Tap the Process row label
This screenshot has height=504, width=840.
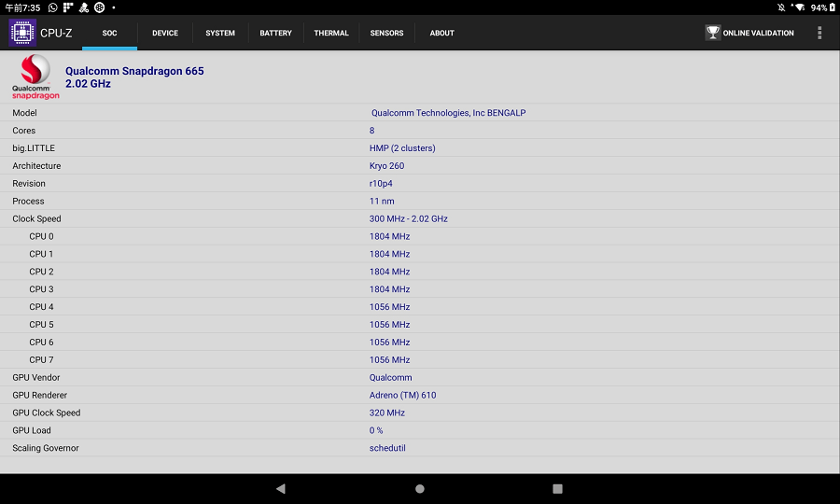[x=28, y=201]
